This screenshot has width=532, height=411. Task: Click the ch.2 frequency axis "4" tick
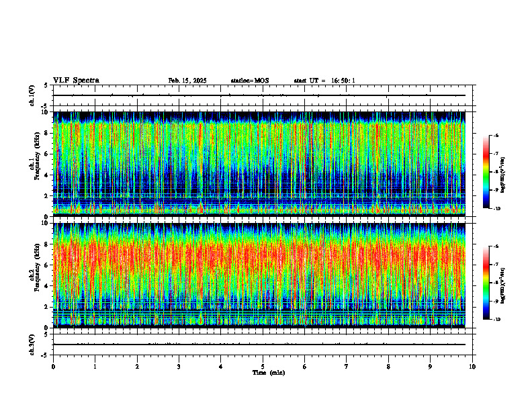click(x=48, y=286)
